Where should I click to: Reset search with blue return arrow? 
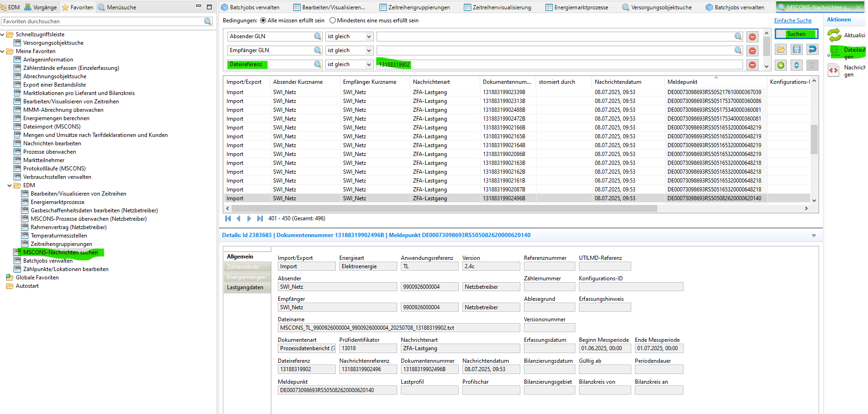(813, 49)
